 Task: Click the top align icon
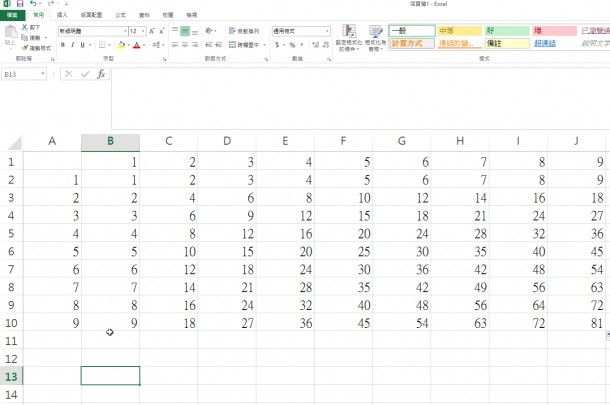(x=175, y=31)
